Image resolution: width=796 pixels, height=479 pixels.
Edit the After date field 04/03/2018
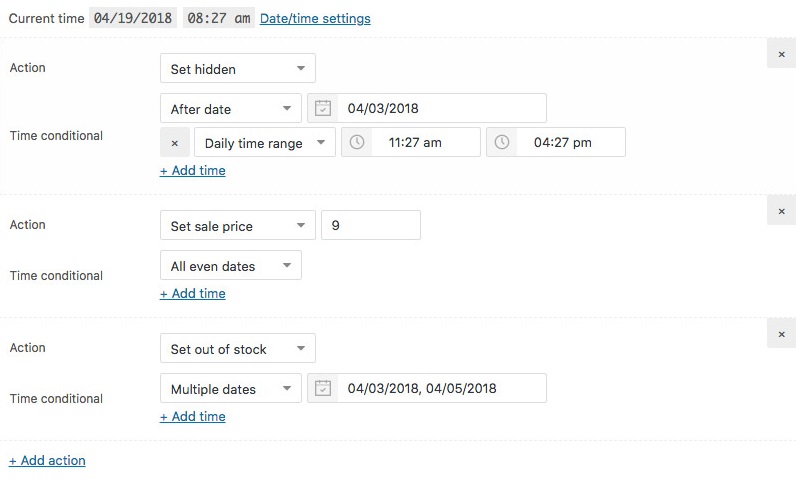tap(442, 108)
